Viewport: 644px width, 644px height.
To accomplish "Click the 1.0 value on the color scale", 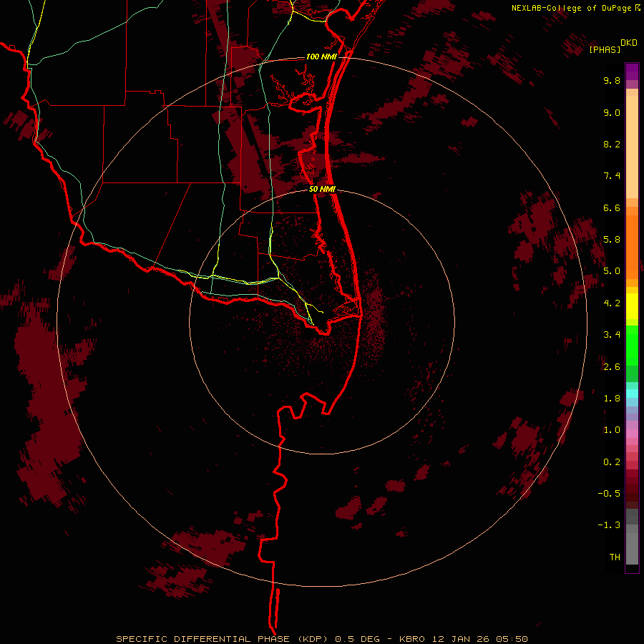I will click(x=612, y=430).
